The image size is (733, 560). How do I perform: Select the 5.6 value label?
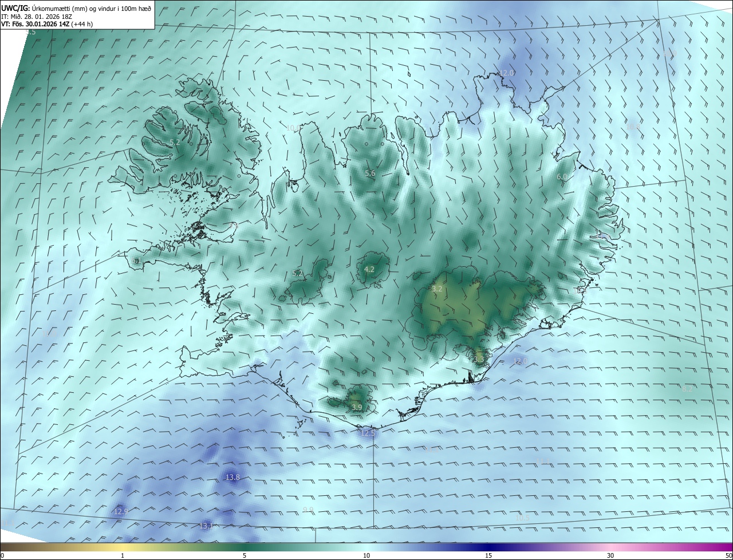[x=370, y=173]
